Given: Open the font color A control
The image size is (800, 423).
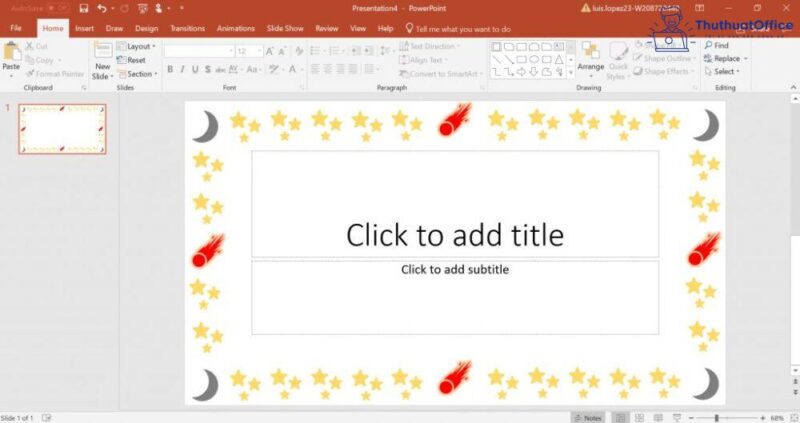Looking at the screenshot, I should [292, 69].
